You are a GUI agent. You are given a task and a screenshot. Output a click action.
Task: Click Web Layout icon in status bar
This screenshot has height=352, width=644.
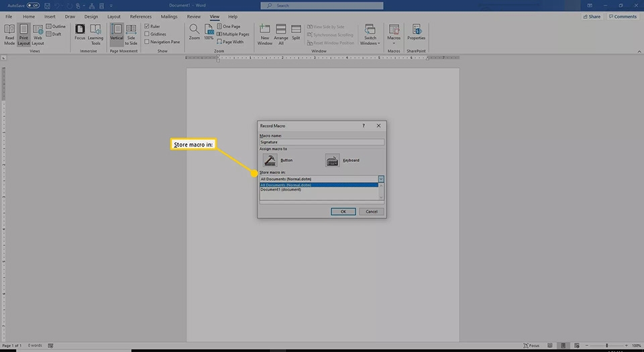pos(577,345)
